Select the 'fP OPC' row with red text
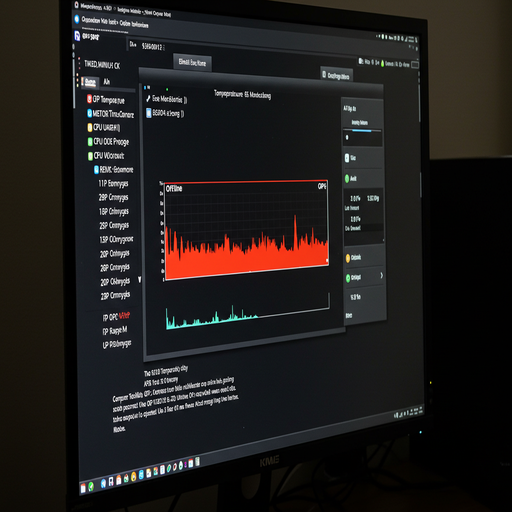 coord(116,317)
